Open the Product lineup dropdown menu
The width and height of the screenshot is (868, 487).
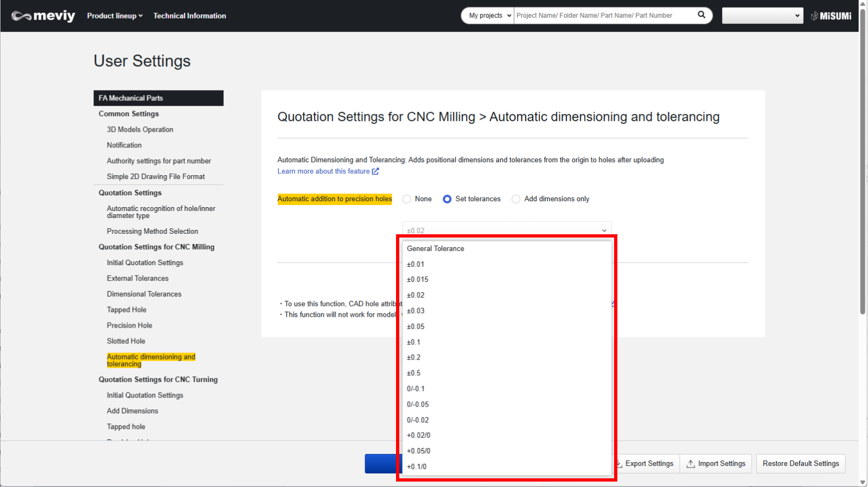[114, 16]
